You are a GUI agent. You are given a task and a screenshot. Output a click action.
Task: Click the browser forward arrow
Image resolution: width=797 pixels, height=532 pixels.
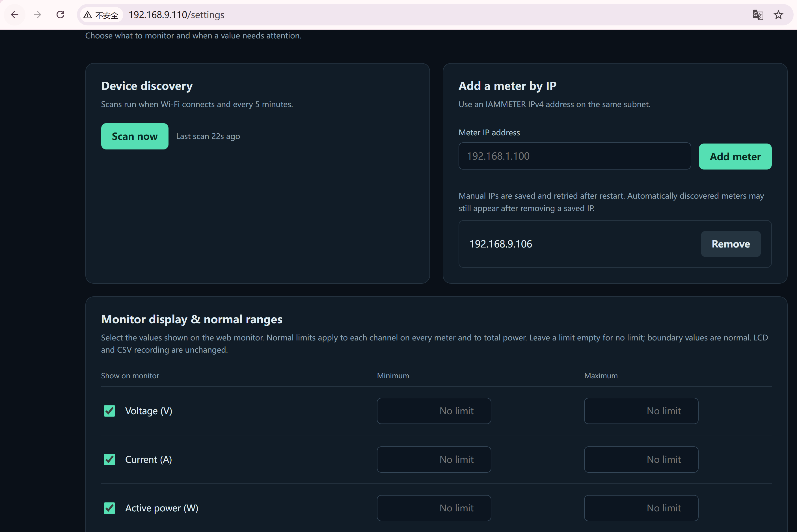pos(37,15)
